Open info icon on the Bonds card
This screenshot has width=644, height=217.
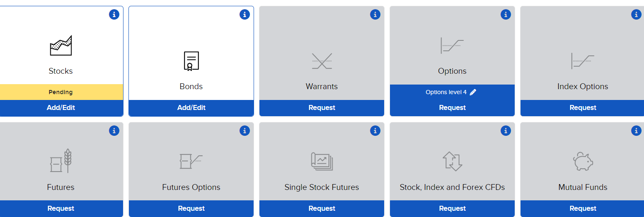pyautogui.click(x=244, y=15)
